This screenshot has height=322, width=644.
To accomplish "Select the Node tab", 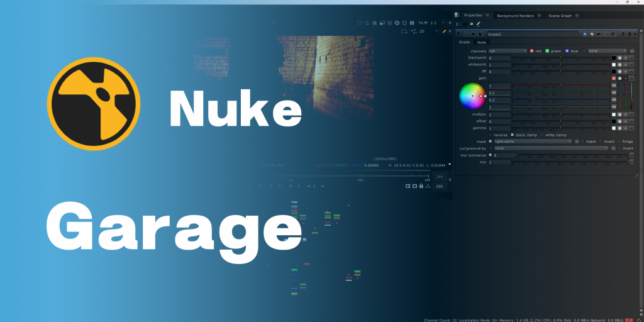I will [481, 42].
